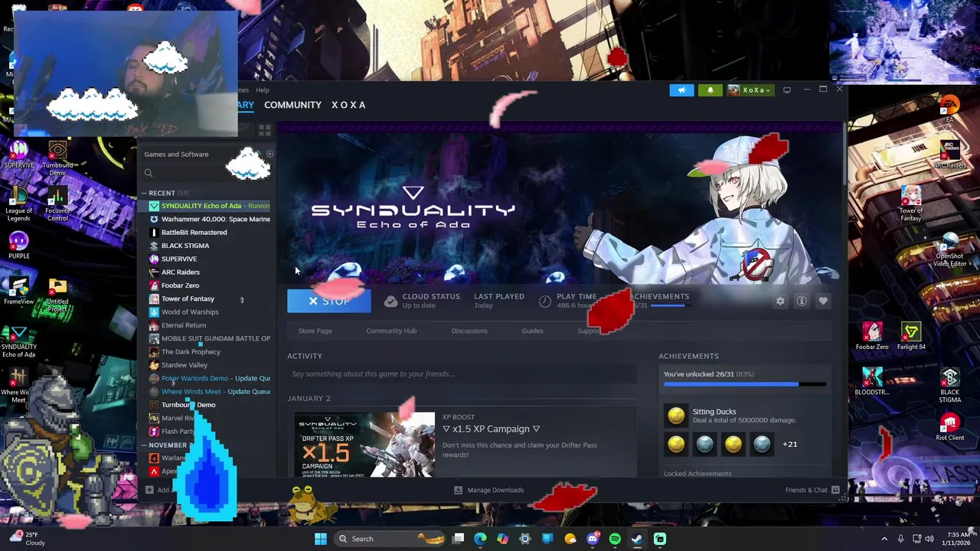The width and height of the screenshot is (980, 551).
Task: Open FrameView desktop icon
Action: click(x=18, y=291)
